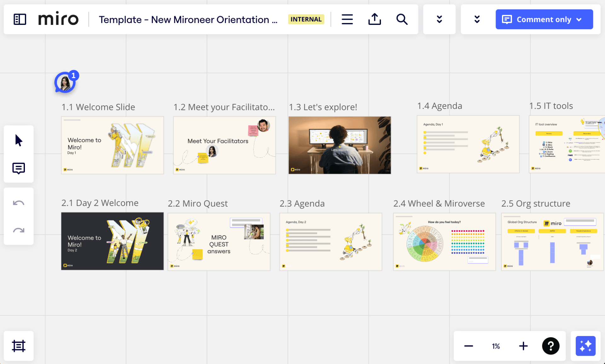Open the frames panel icon
Screen dimensions: 605x364
pyautogui.click(x=19, y=346)
